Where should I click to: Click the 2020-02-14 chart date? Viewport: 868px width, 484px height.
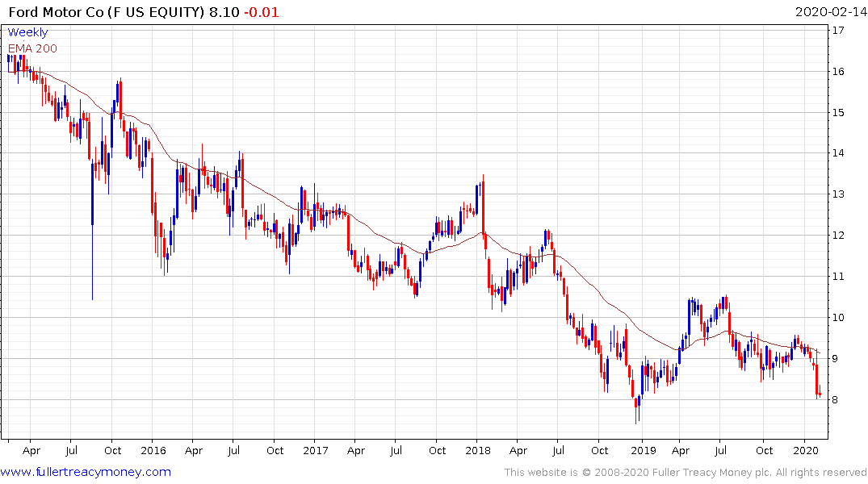(830, 12)
